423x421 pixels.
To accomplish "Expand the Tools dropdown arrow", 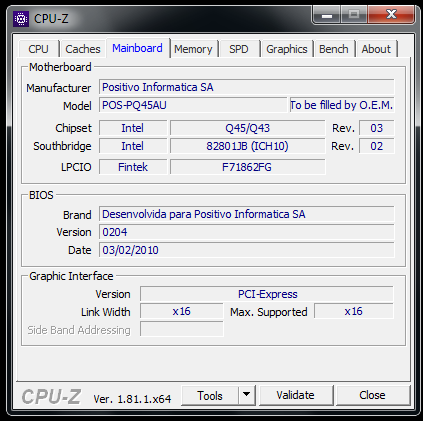I will pyautogui.click(x=247, y=396).
